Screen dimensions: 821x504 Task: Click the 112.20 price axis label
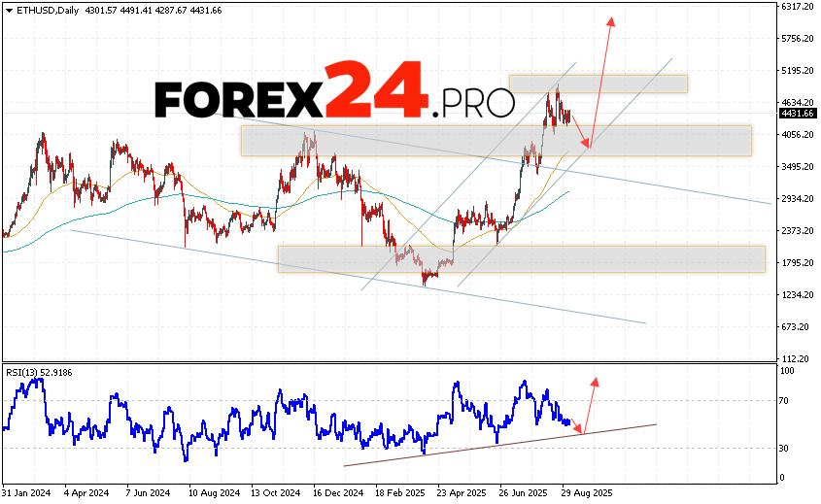797,357
